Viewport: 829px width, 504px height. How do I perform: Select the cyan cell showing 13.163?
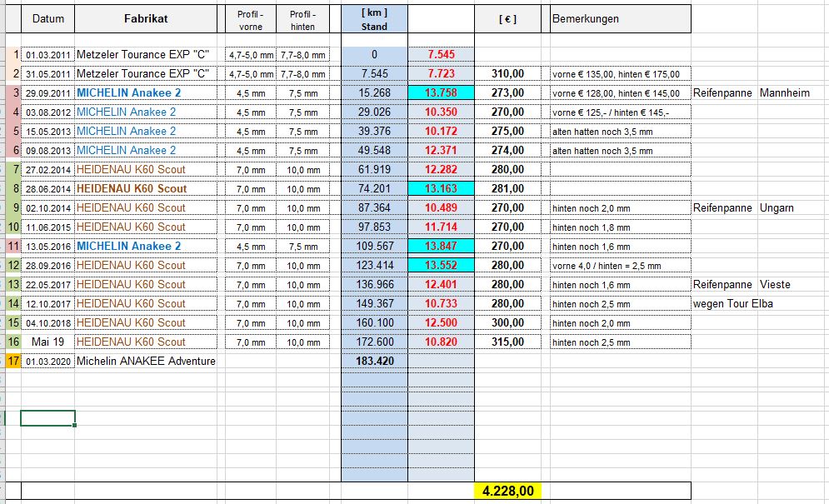pyautogui.click(x=441, y=188)
